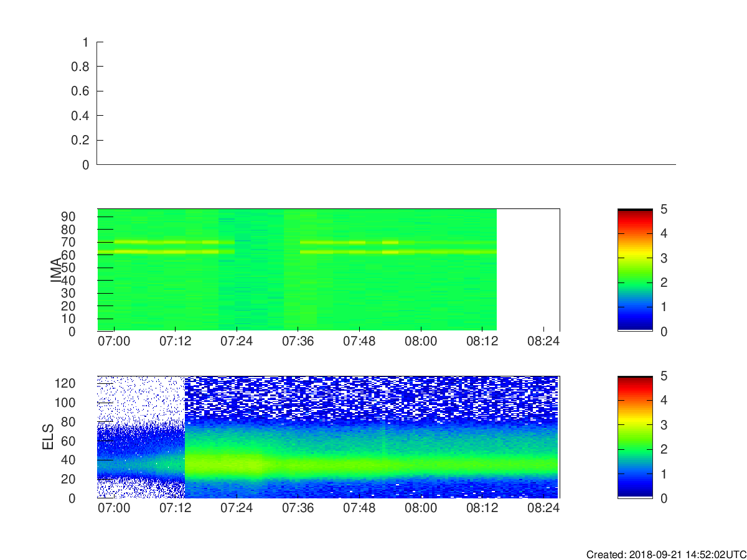
Task: Click inside the ELS spectrogram plot
Action: [328, 437]
